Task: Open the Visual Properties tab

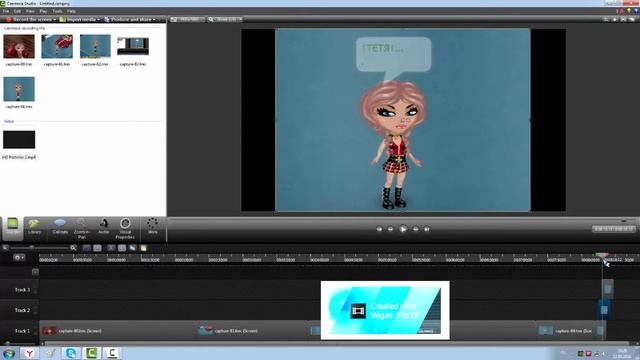Action: coord(125,229)
